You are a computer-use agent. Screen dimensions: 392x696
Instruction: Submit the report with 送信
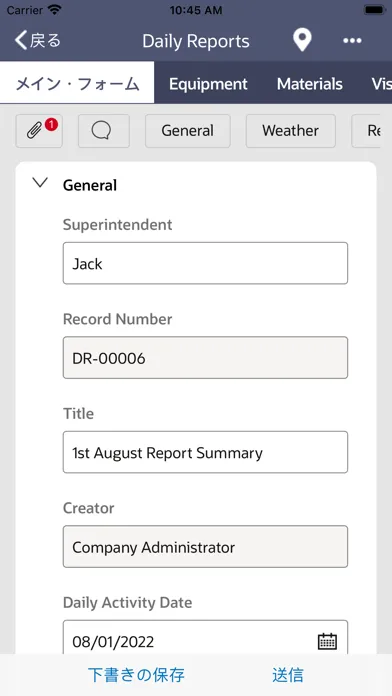click(288, 675)
